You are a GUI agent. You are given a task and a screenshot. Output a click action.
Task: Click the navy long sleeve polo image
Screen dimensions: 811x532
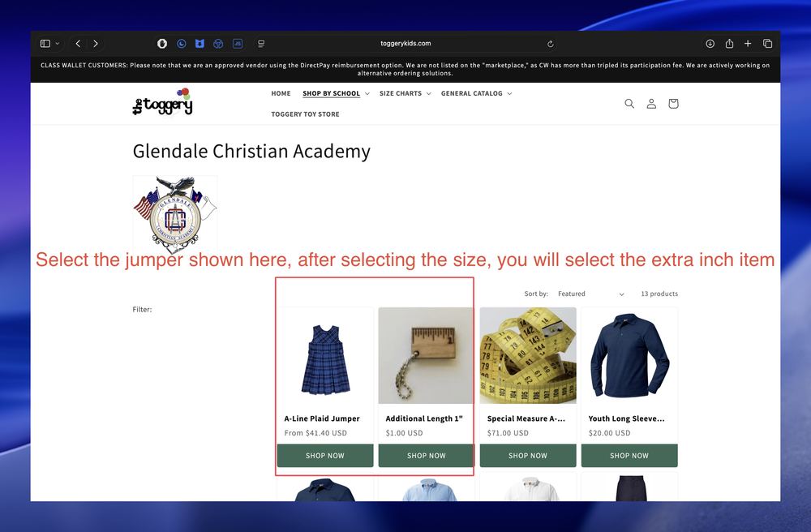pyautogui.click(x=629, y=356)
